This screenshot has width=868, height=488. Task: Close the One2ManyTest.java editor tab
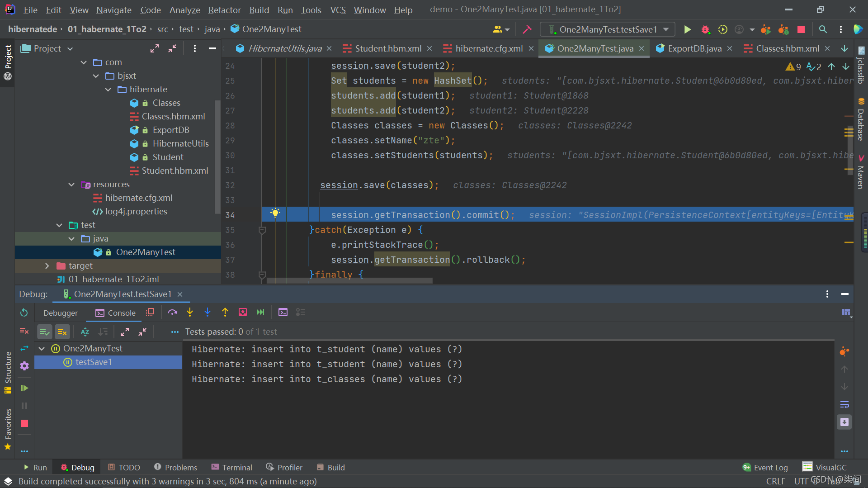642,48
